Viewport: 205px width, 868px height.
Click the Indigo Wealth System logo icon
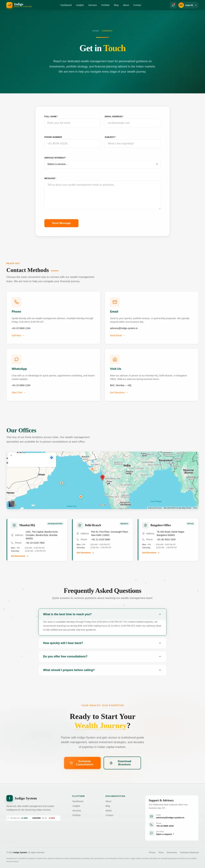[x=9, y=5]
